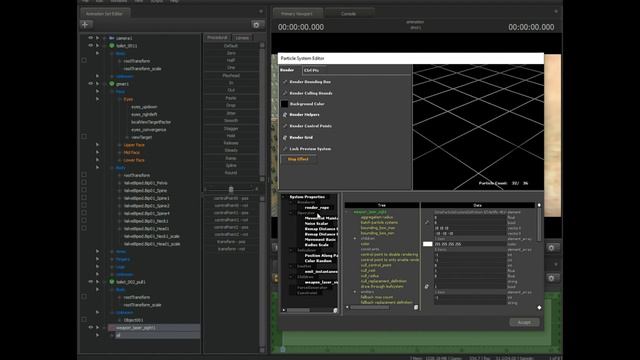Screen dimensions: 640x360
Task: Collapse the weapon_laser_sight1 tree arrow
Action: pyautogui.click(x=98, y=328)
